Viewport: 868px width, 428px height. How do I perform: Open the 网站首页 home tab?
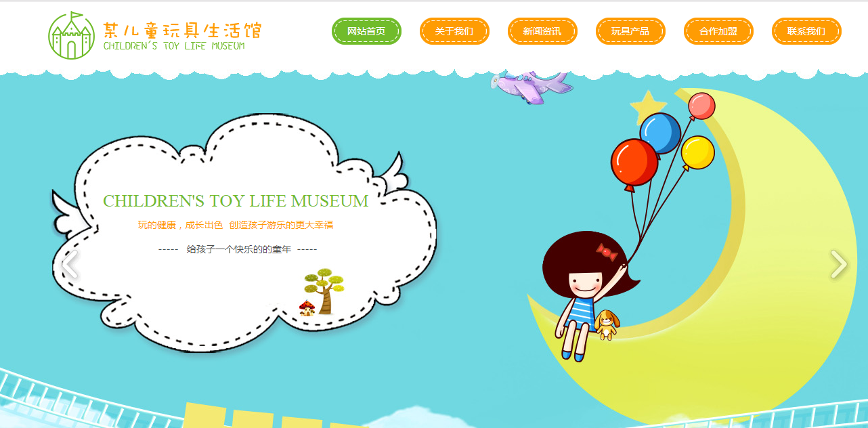coord(366,31)
